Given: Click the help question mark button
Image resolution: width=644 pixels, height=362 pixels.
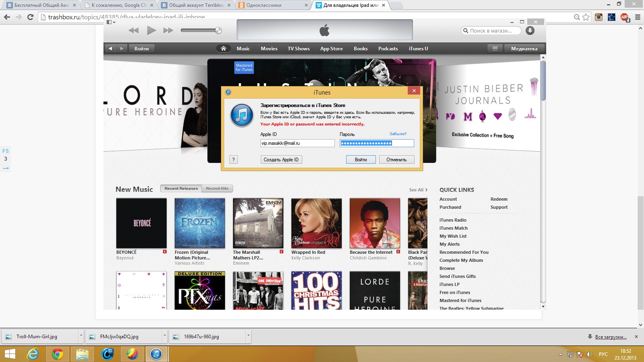Looking at the screenshot, I should [233, 159].
